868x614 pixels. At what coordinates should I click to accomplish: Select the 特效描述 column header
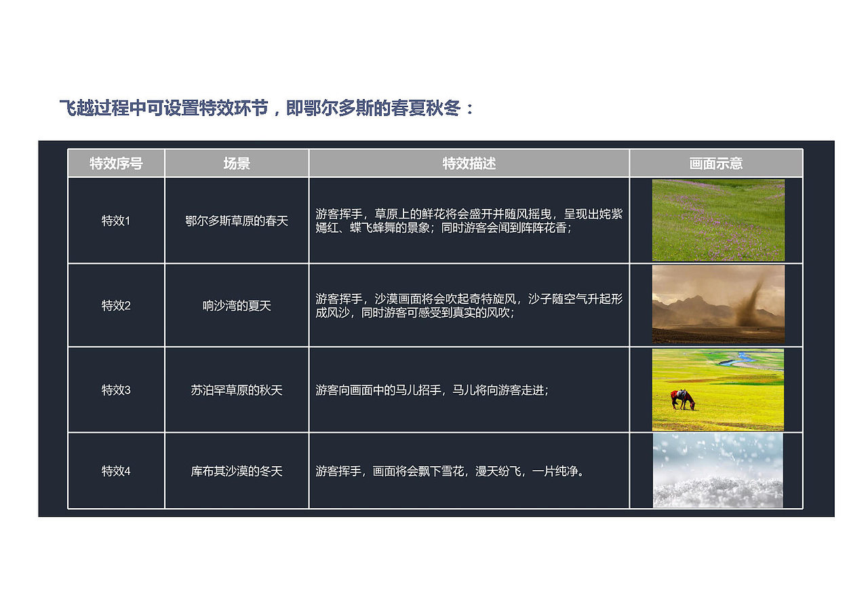point(469,164)
